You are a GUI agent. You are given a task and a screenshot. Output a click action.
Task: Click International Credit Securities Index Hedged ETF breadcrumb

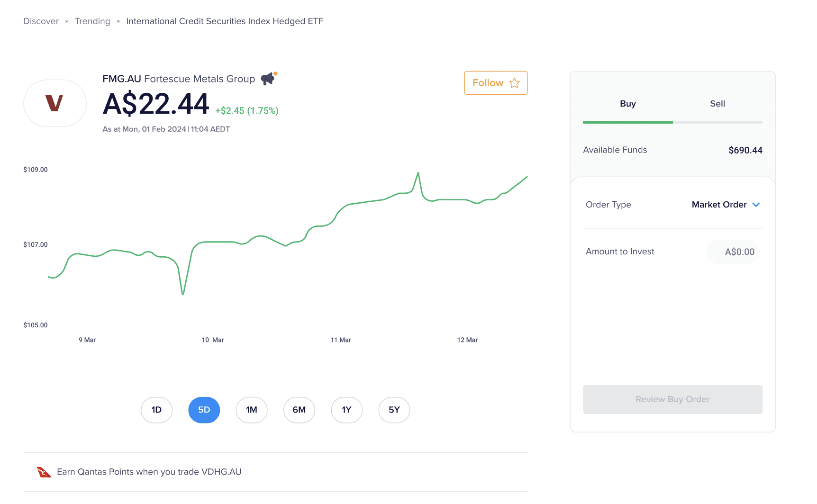click(225, 21)
